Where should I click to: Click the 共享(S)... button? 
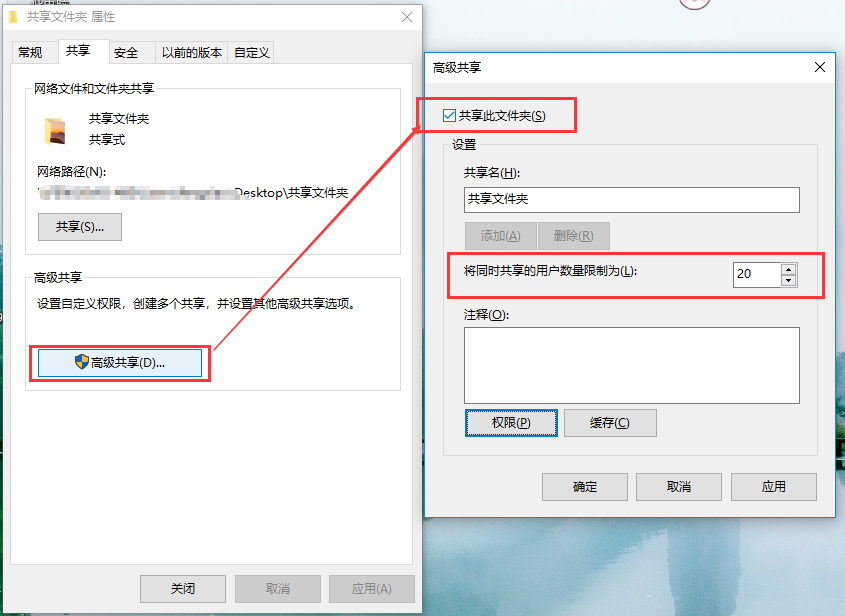click(80, 227)
